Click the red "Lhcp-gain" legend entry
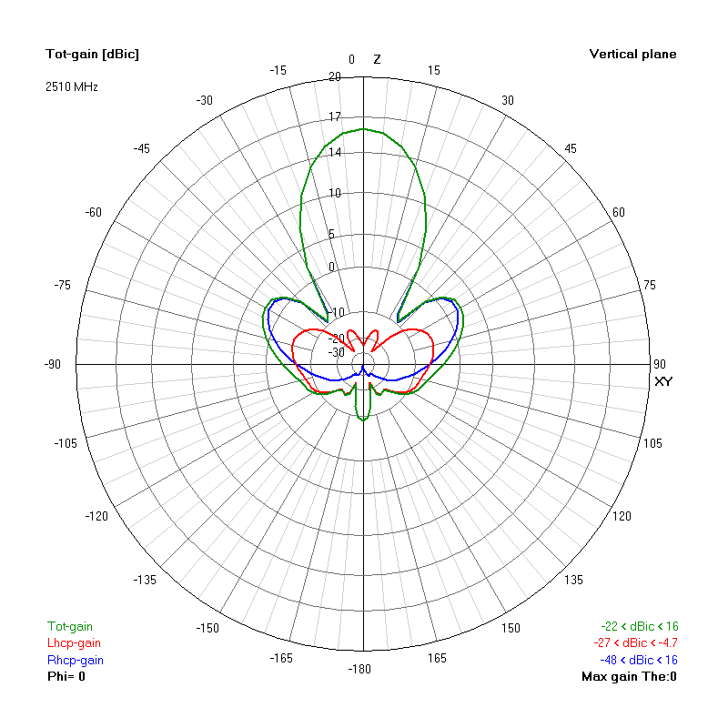728x728 pixels. click(x=74, y=643)
